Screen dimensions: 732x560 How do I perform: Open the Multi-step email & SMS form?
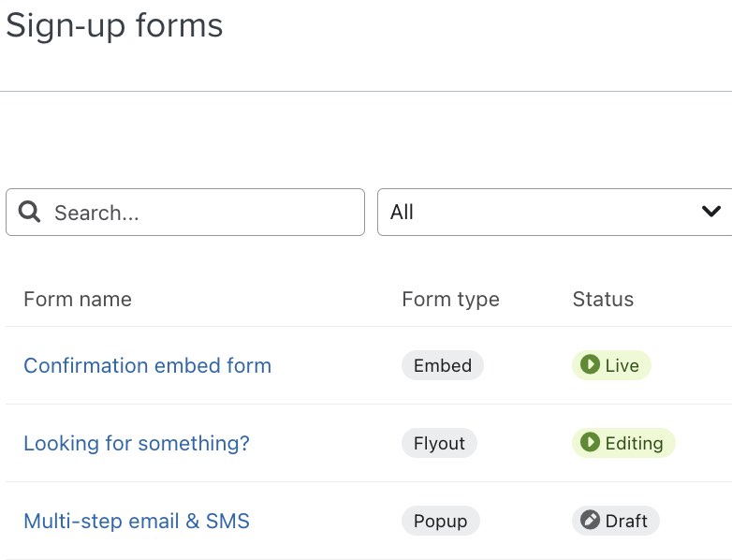tap(137, 521)
